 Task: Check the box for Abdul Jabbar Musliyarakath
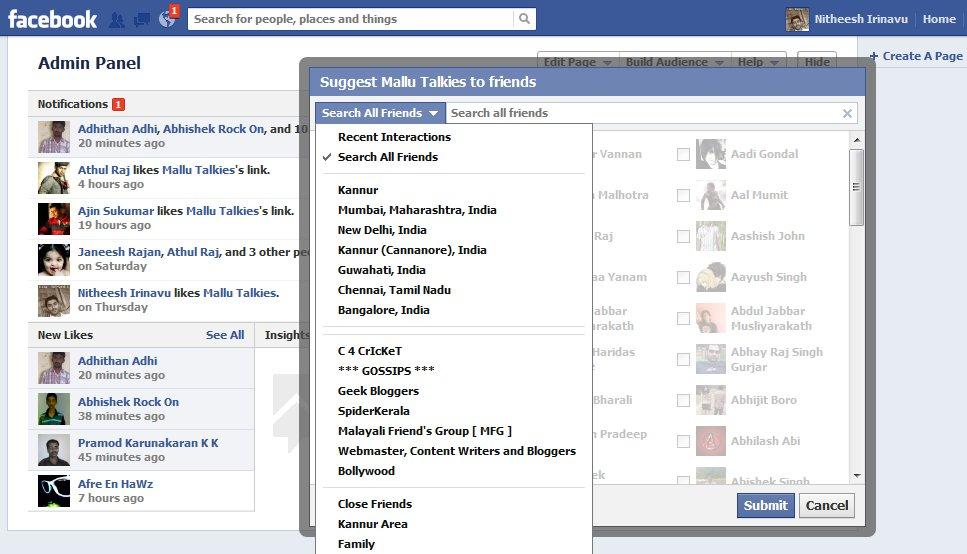[x=683, y=318]
